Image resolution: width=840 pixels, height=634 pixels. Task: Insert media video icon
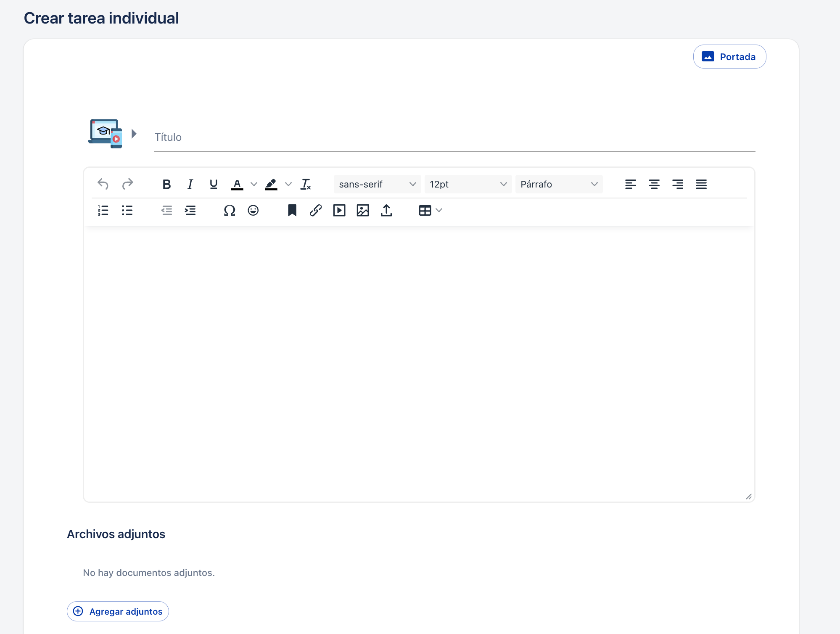point(339,210)
